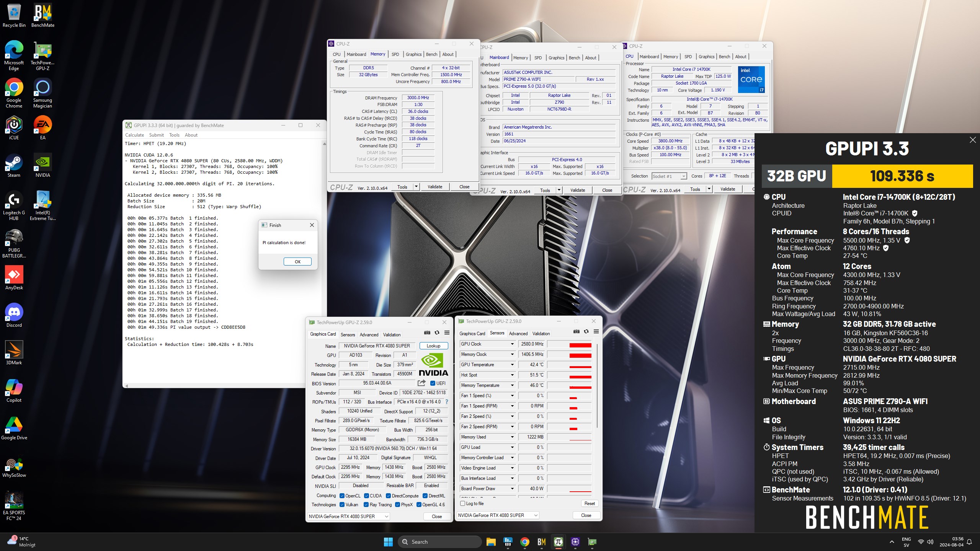The width and height of the screenshot is (980, 551).
Task: Click the GPUPI output vertical scrollbar arrow
Action: [324, 144]
